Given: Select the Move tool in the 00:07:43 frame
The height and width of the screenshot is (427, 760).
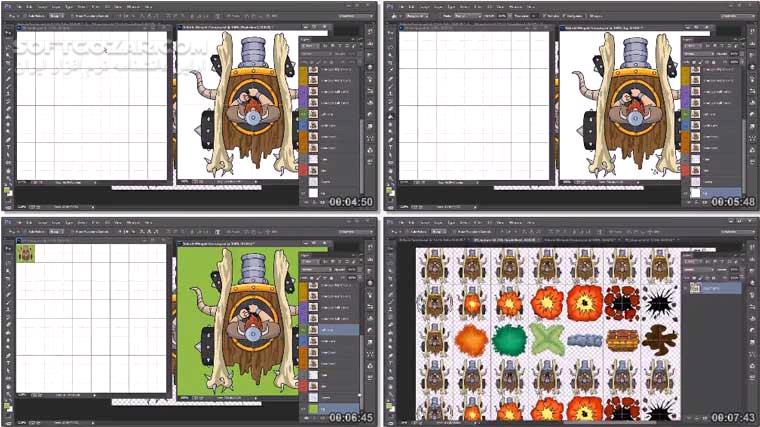Looking at the screenshot, I should (x=391, y=249).
